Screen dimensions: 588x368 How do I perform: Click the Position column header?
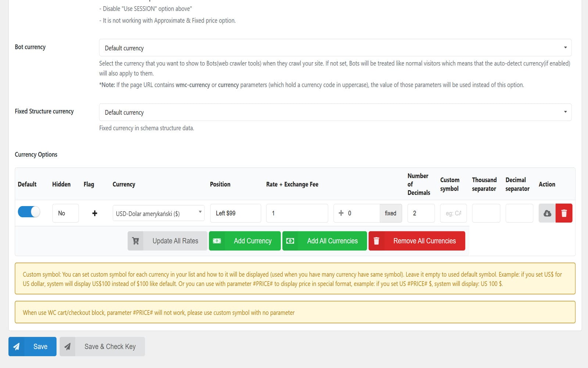click(x=220, y=184)
